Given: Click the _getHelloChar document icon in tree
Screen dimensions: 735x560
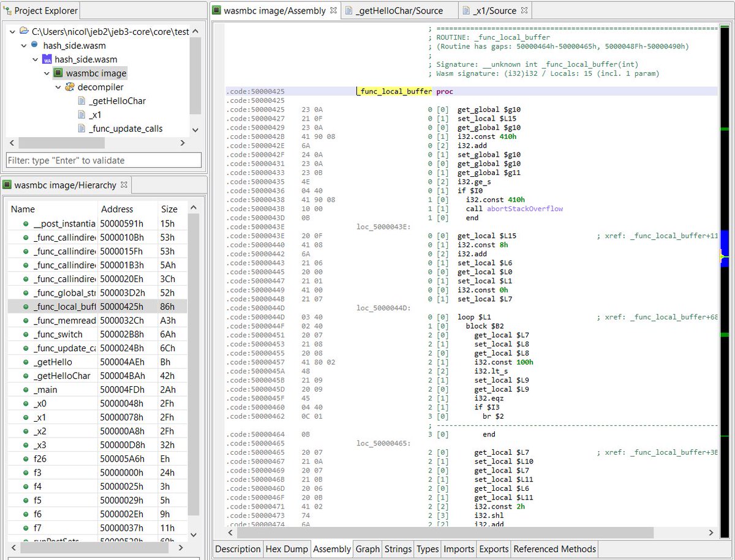Looking at the screenshot, I should (81, 101).
